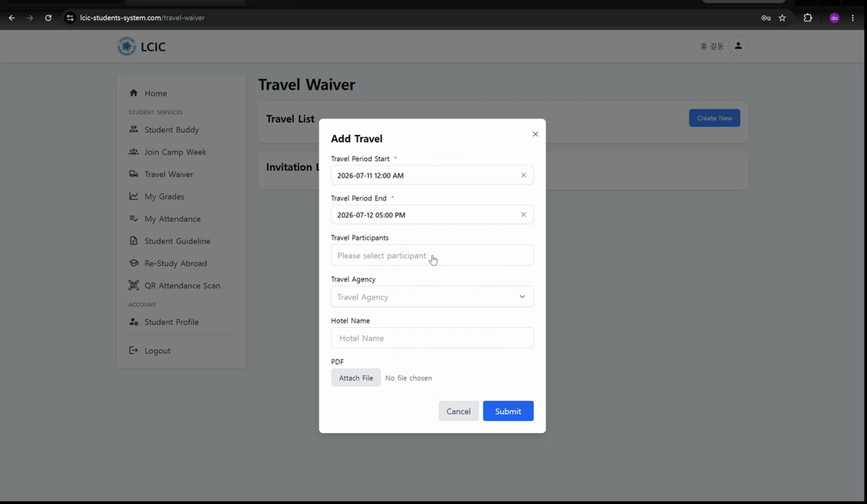Click the Travel Waiver bus icon
Viewport: 867px width, 504px height.
click(x=134, y=174)
